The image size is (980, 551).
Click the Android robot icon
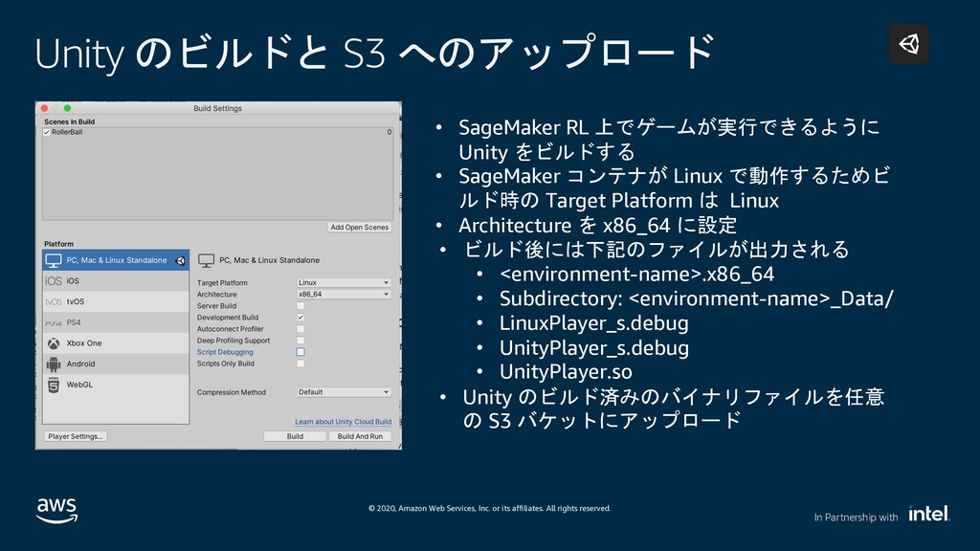(x=54, y=364)
